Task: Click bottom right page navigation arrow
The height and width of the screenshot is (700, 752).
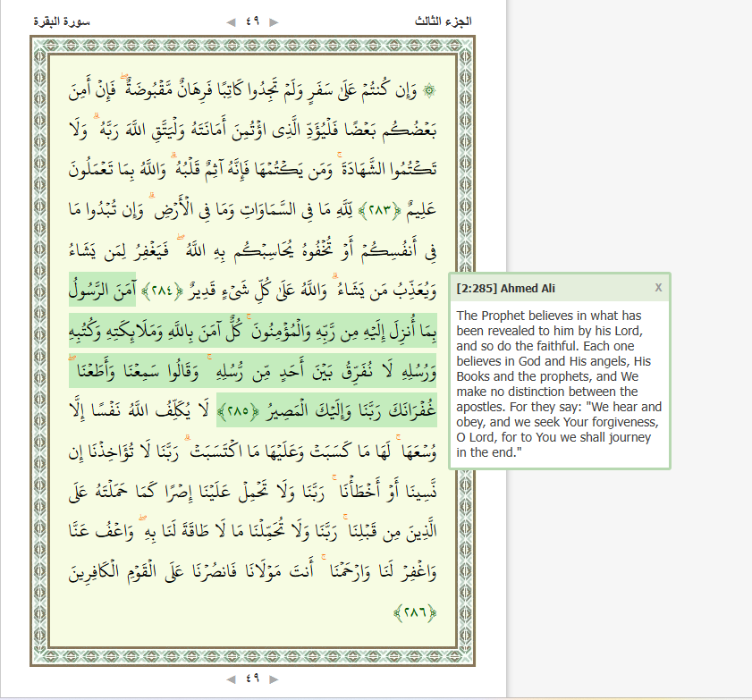Action: (x=274, y=679)
